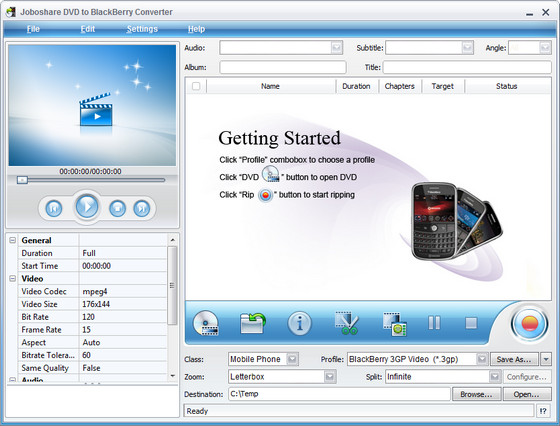Click the open folder icon in toolbar
The image size is (560, 426).
point(253,323)
